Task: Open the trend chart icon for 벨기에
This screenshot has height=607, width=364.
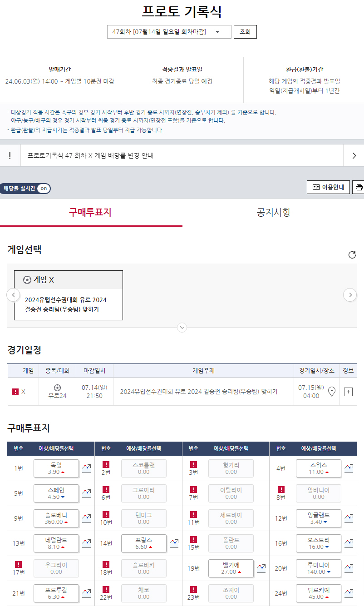Action: (261, 567)
